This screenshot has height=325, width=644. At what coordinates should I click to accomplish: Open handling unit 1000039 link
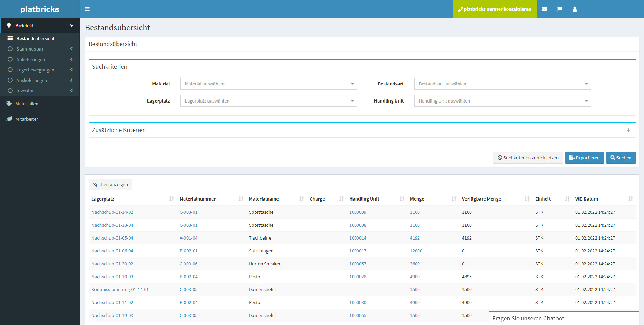click(358, 212)
